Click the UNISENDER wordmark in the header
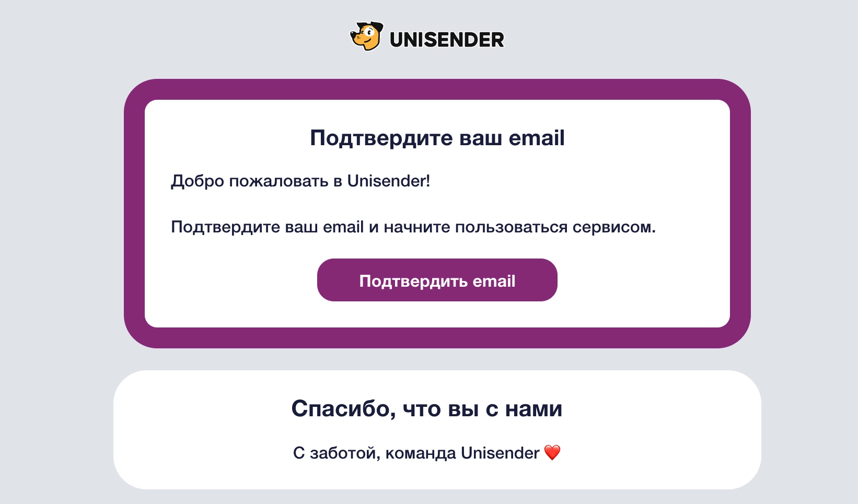Image resolution: width=858 pixels, height=504 pixels. coord(447,40)
